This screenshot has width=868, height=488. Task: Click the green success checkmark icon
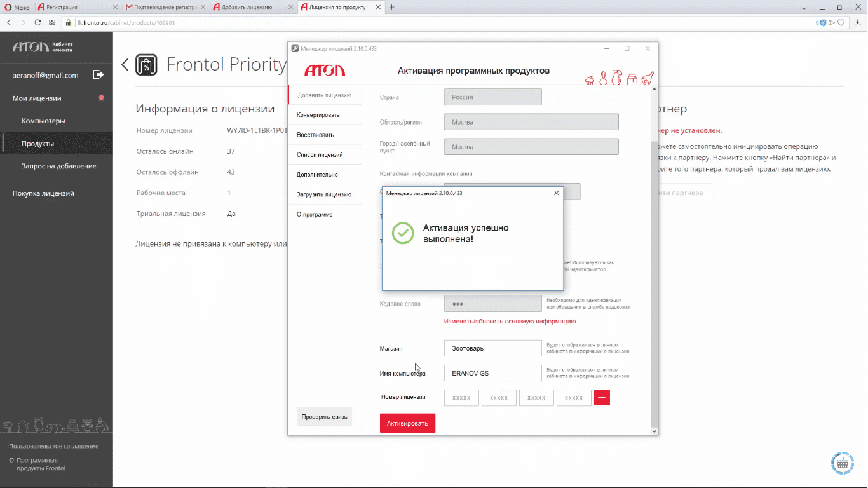[403, 233]
